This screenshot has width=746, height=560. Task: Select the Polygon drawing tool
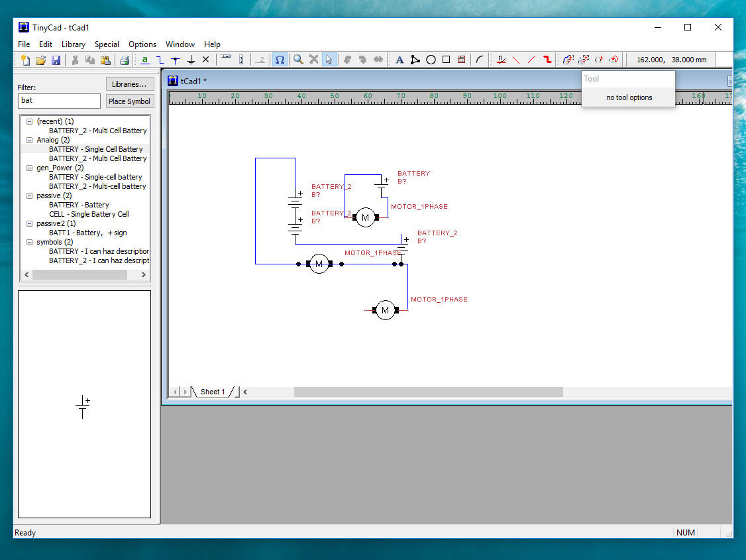pyautogui.click(x=415, y=60)
